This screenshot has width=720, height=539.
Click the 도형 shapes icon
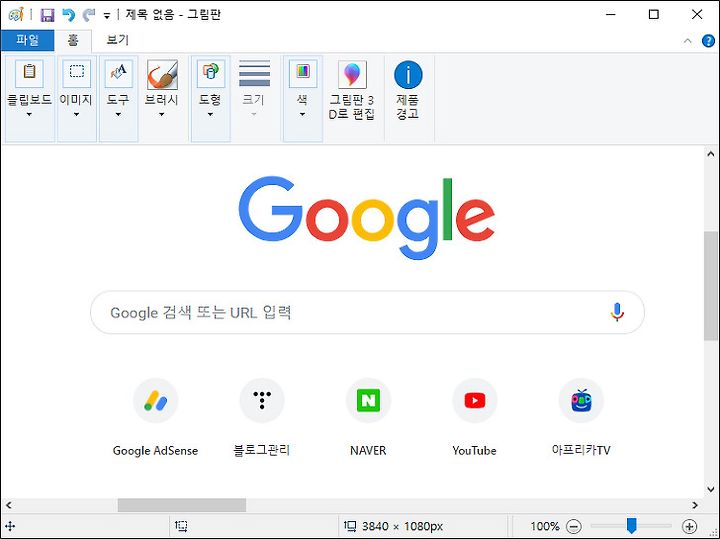coord(211,73)
